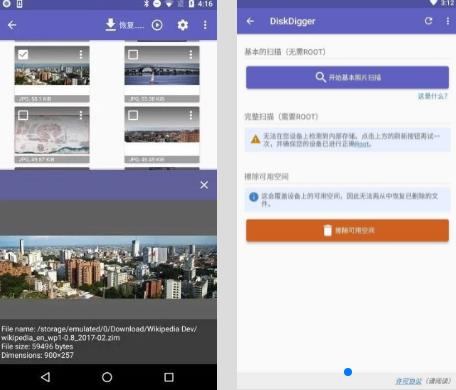This screenshot has height=390, width=456.
Task: Tap the Android home navigation button
Action: 107,377
